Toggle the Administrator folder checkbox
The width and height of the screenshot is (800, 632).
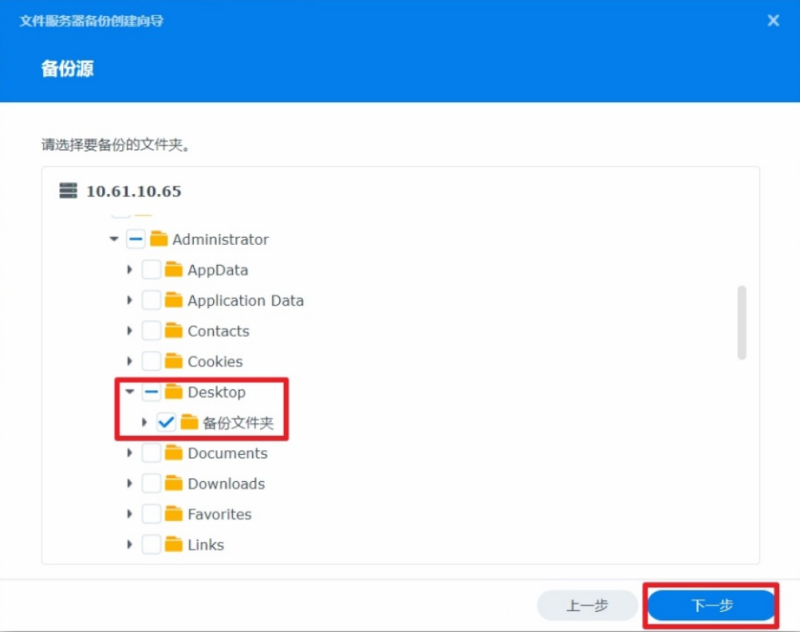click(x=136, y=239)
